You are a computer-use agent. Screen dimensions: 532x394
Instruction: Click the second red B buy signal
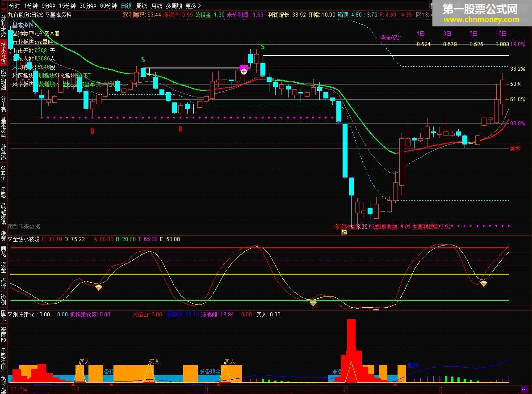coord(180,129)
